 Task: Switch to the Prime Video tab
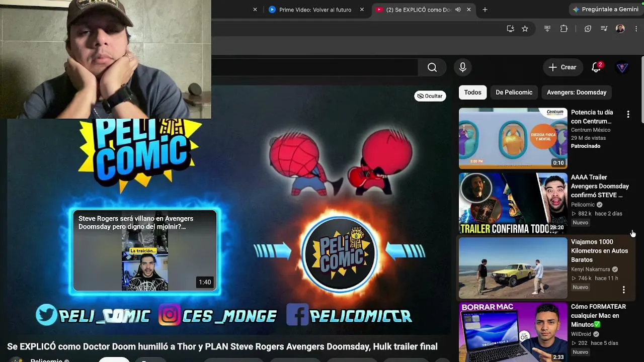(315, 10)
